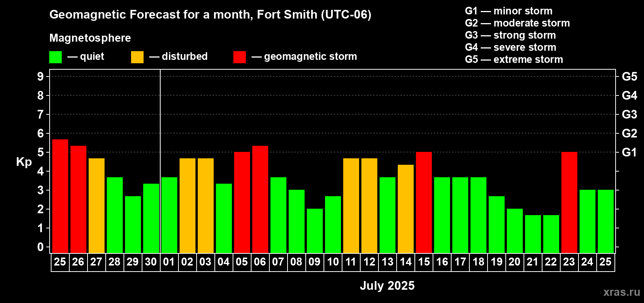Click the green bar for day 07
The width and height of the screenshot is (644, 303).
pyautogui.click(x=278, y=215)
